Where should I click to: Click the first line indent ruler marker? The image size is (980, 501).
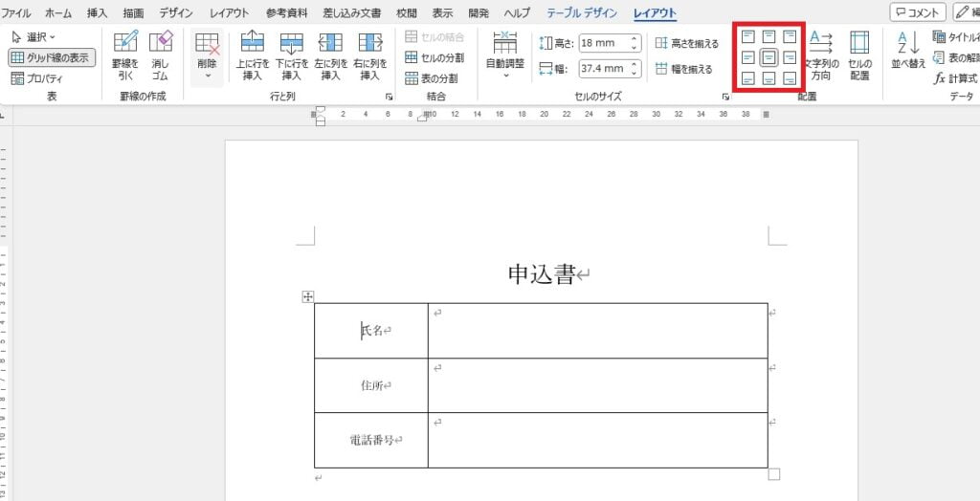[321, 109]
